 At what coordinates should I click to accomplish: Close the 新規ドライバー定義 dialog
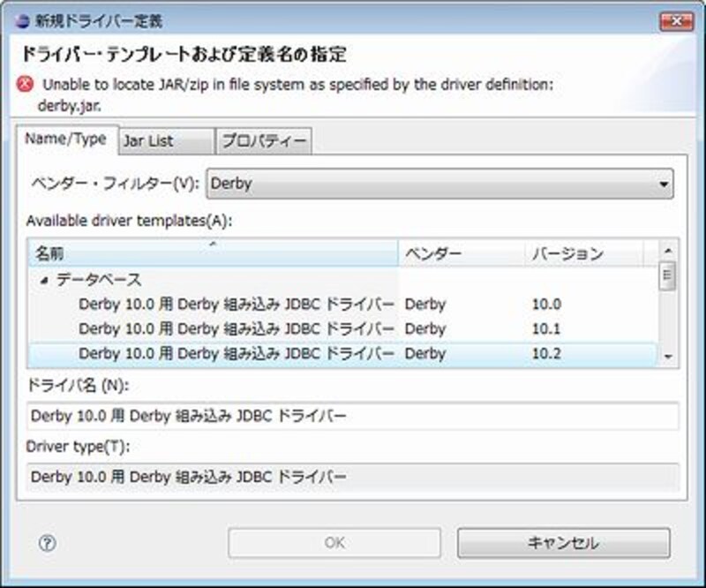(x=676, y=20)
